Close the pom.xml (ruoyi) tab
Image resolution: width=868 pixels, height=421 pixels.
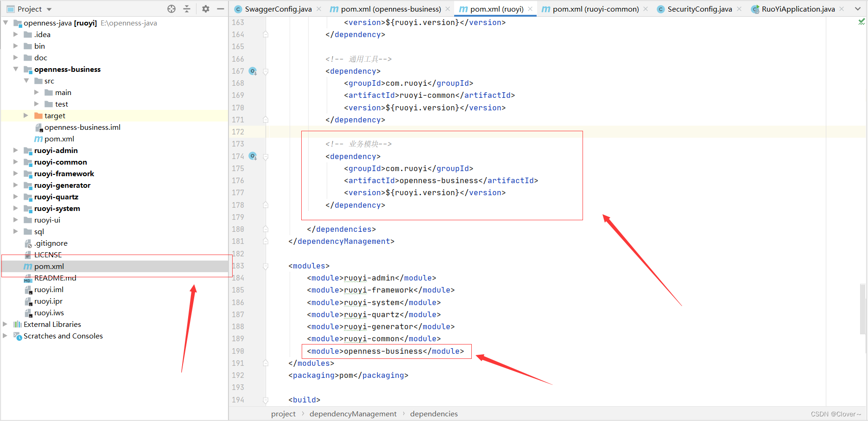pyautogui.click(x=530, y=9)
